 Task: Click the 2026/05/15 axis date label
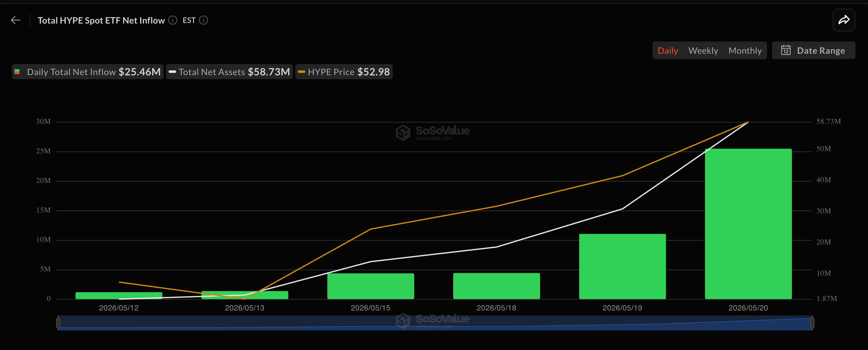point(370,308)
